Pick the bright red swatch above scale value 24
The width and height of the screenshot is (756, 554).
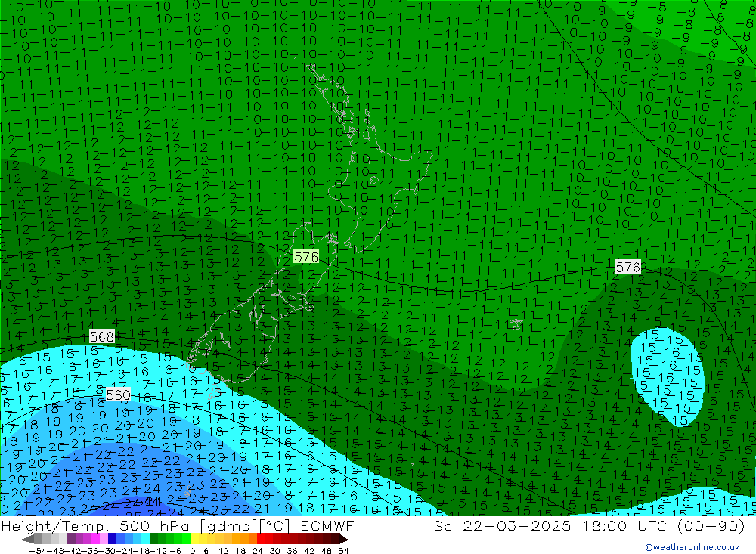tap(261, 540)
